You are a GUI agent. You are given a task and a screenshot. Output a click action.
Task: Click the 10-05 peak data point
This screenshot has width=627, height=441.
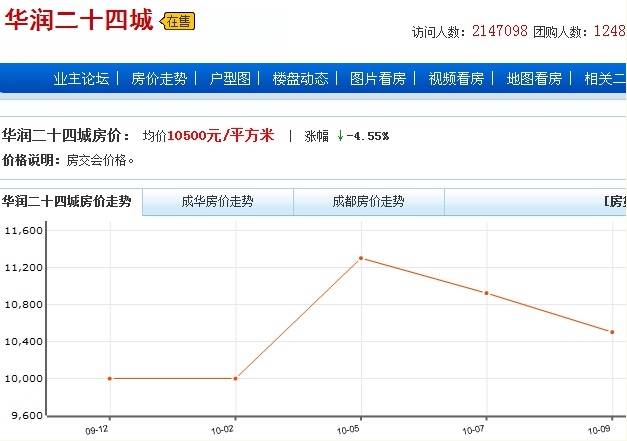[x=361, y=258]
